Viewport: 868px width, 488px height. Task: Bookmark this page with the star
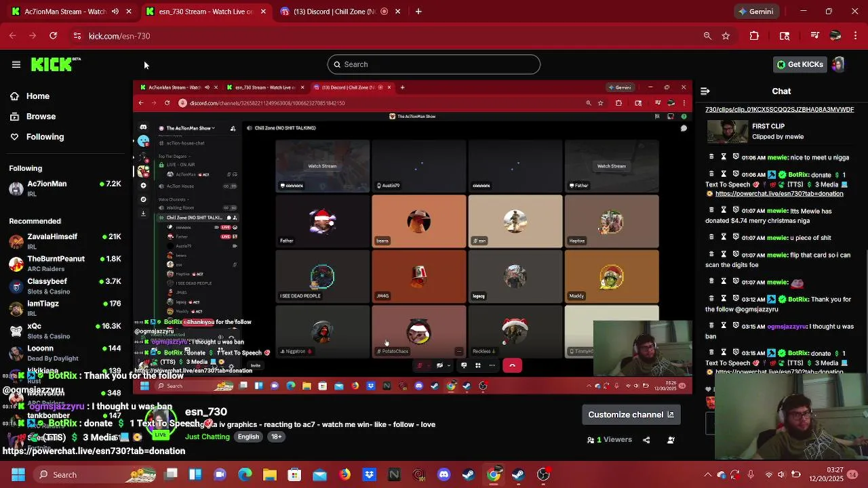click(726, 36)
